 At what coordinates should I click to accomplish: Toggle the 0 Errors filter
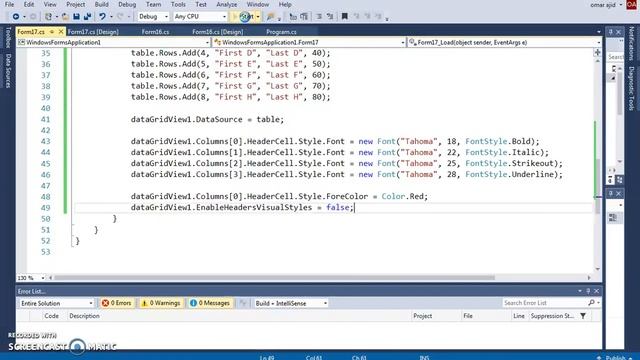coord(117,303)
